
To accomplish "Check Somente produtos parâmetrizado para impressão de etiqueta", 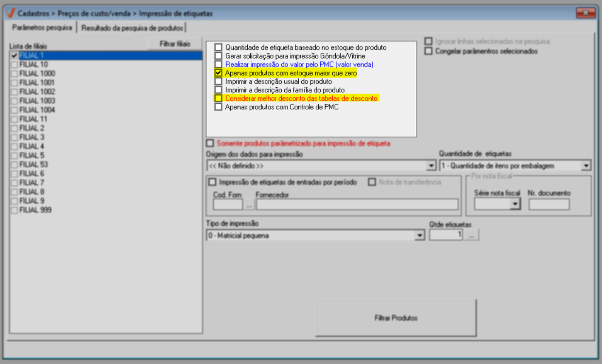I will [210, 144].
